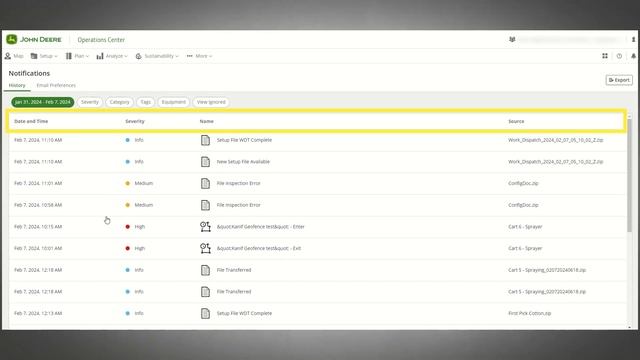Viewport: 640px width, 360px height.
Task: Expand the Setup menu
Action: click(44, 56)
